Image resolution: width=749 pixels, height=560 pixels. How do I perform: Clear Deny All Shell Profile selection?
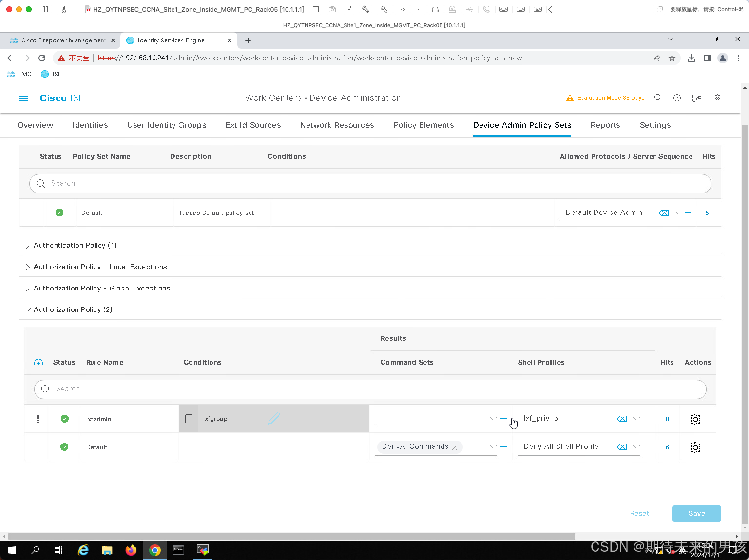coord(622,447)
